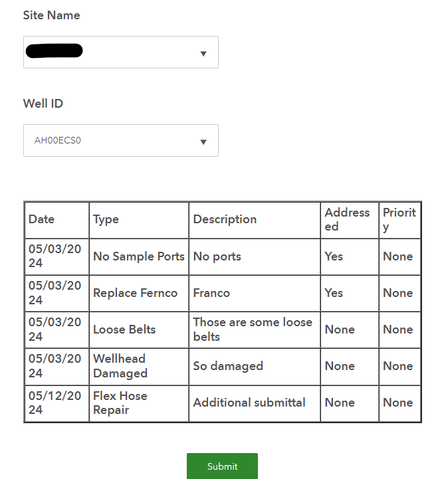
Task: Click the Wellhead Damaged type cell
Action: coord(120,366)
